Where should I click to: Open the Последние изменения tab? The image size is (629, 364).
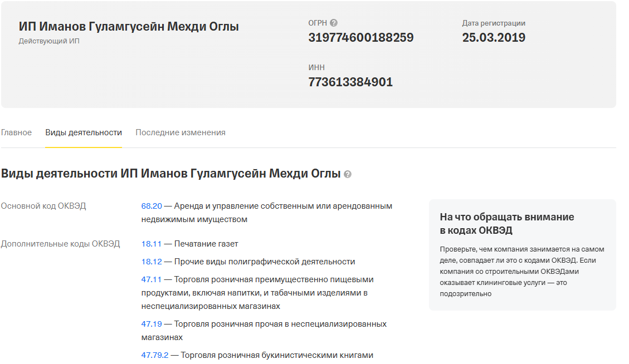pos(179,132)
